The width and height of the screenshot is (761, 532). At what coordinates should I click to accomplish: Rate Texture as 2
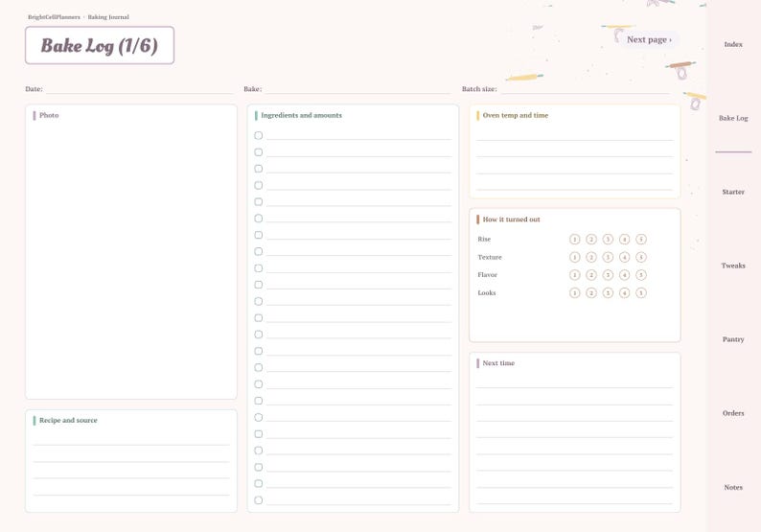(x=591, y=257)
